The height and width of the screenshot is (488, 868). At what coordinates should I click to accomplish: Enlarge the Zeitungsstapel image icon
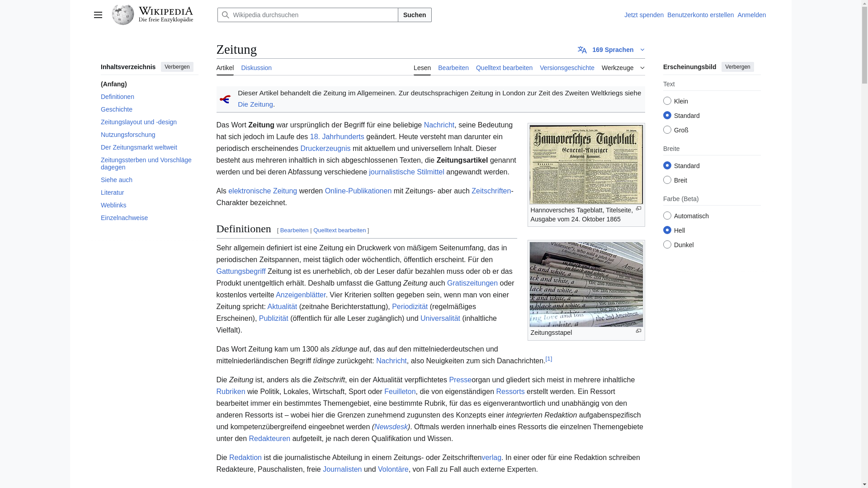pos(638,331)
